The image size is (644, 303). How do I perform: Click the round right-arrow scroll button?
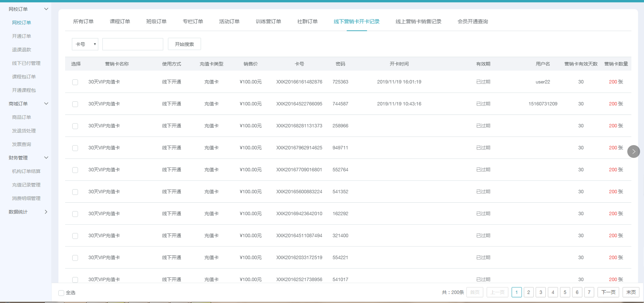pos(633,151)
